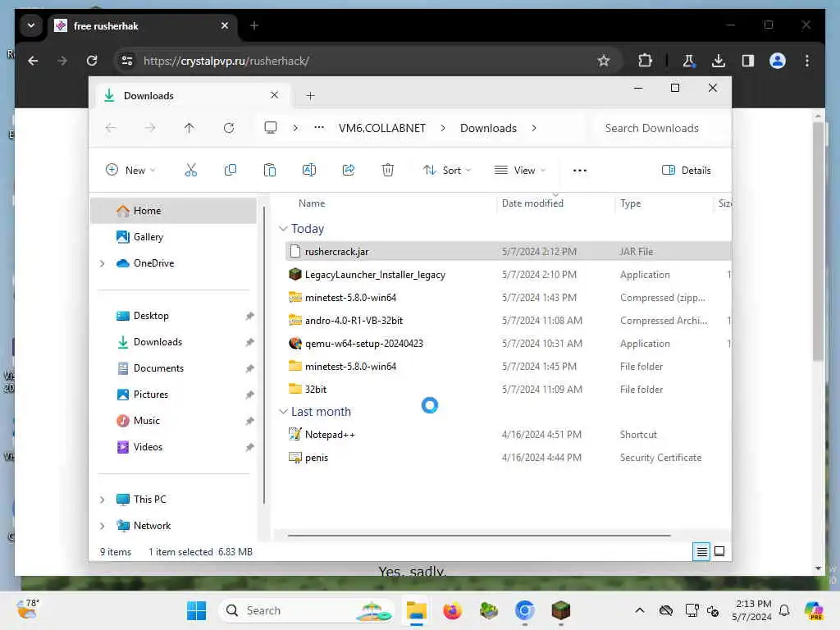Open Chrome extensions puzzle icon
This screenshot has width=840, height=630.
645,61
